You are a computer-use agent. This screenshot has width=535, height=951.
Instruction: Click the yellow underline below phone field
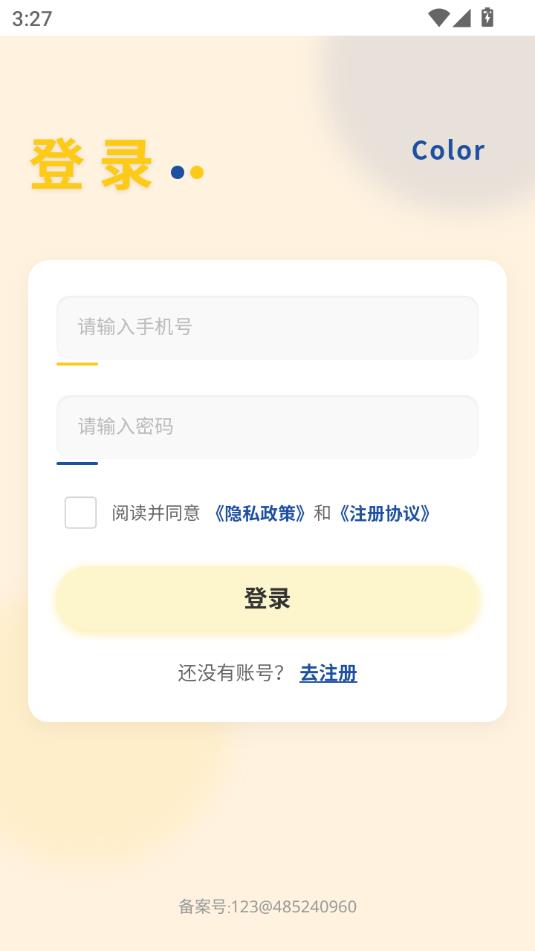tap(77, 364)
